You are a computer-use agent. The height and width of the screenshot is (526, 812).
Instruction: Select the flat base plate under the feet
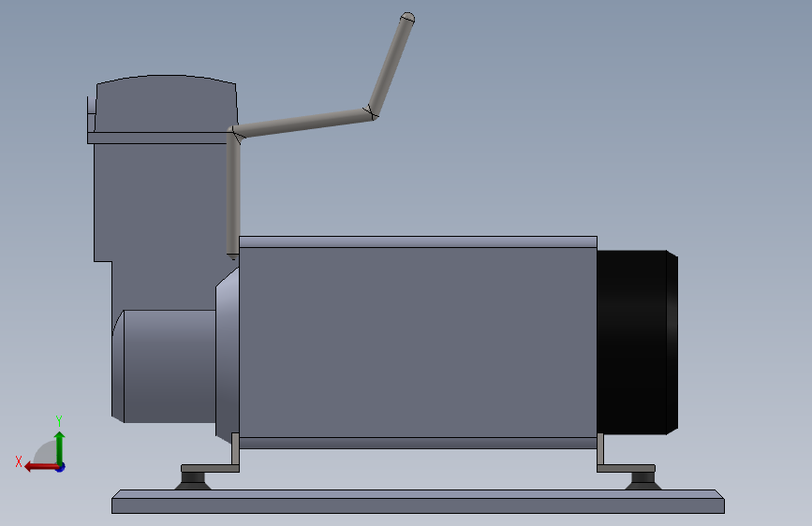click(418, 502)
